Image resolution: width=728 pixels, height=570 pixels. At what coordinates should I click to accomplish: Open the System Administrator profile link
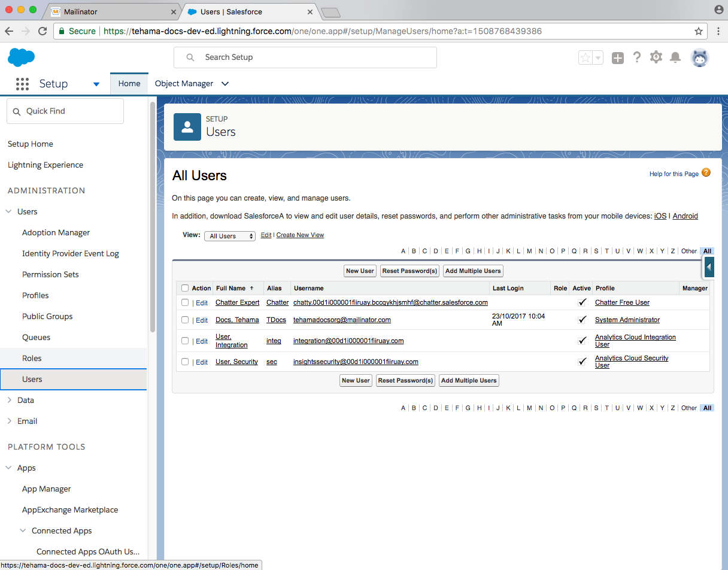tap(627, 320)
